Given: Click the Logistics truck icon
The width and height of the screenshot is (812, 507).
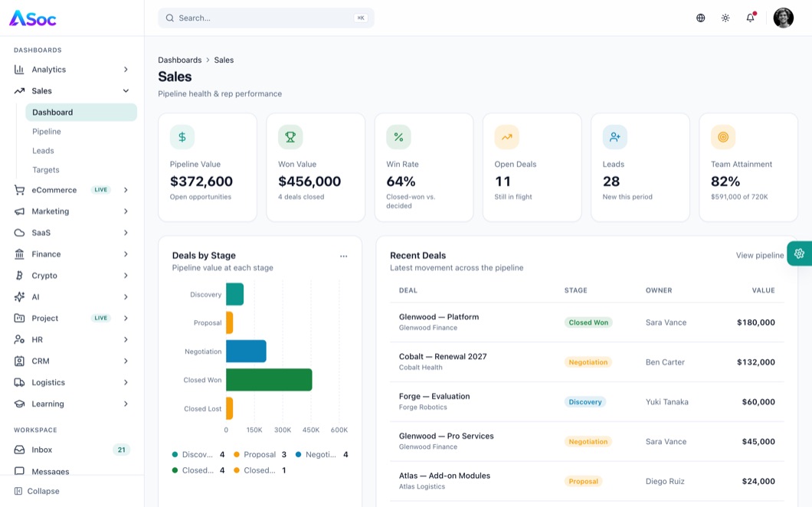Looking at the screenshot, I should 19,382.
